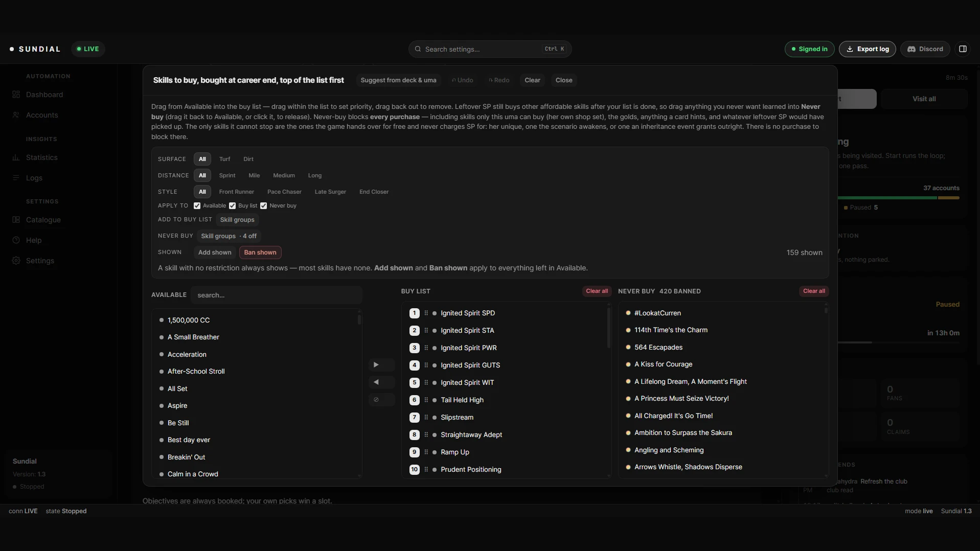Click the ban symbol transfer button
This screenshot has width=980, height=551.
coord(381,400)
